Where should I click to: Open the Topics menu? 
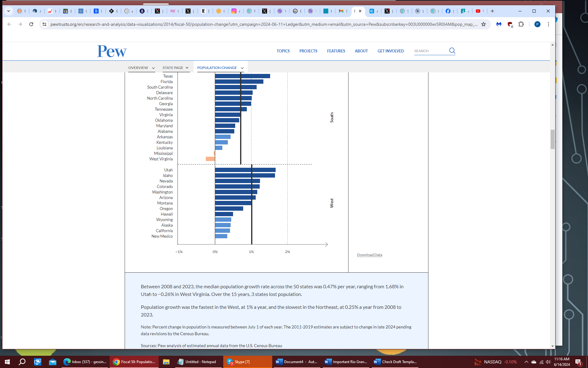[x=283, y=51]
